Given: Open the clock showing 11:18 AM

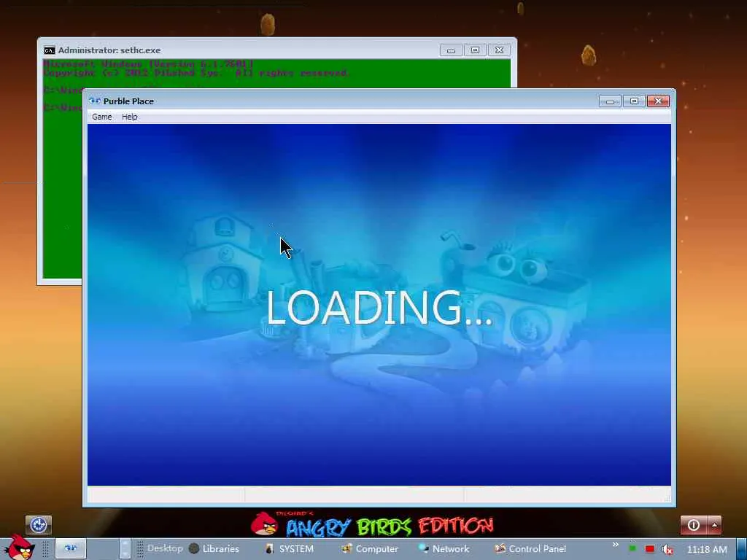Looking at the screenshot, I should pyautogui.click(x=707, y=549).
